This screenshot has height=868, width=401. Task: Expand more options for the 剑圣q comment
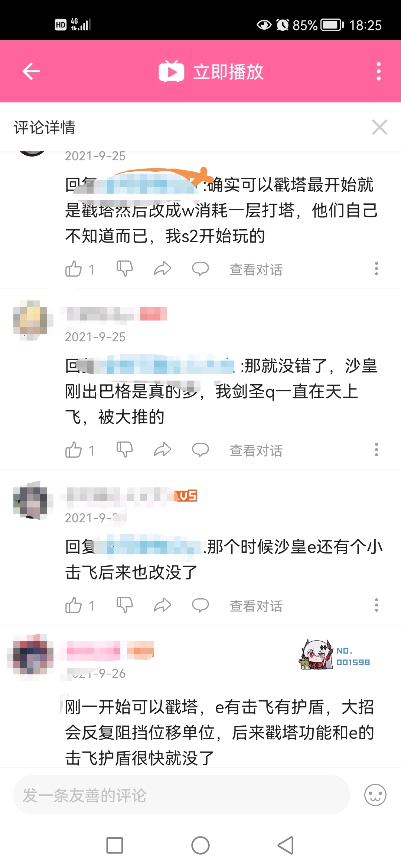tap(376, 450)
